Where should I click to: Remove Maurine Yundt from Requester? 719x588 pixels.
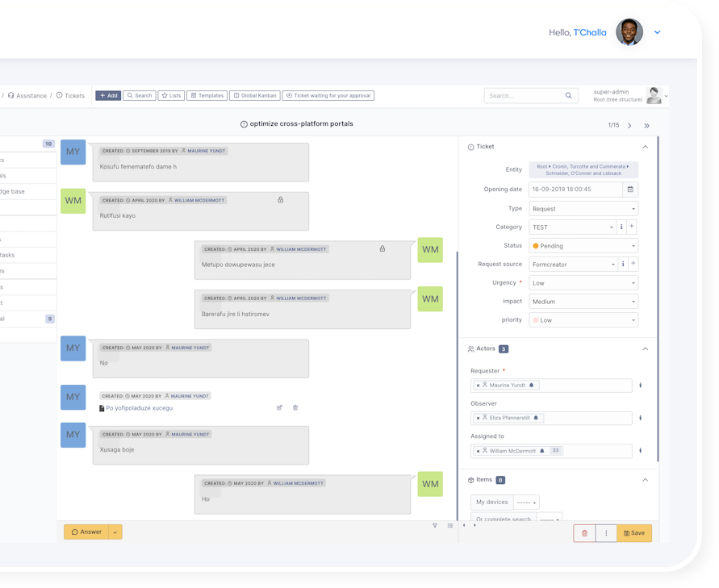coord(478,386)
